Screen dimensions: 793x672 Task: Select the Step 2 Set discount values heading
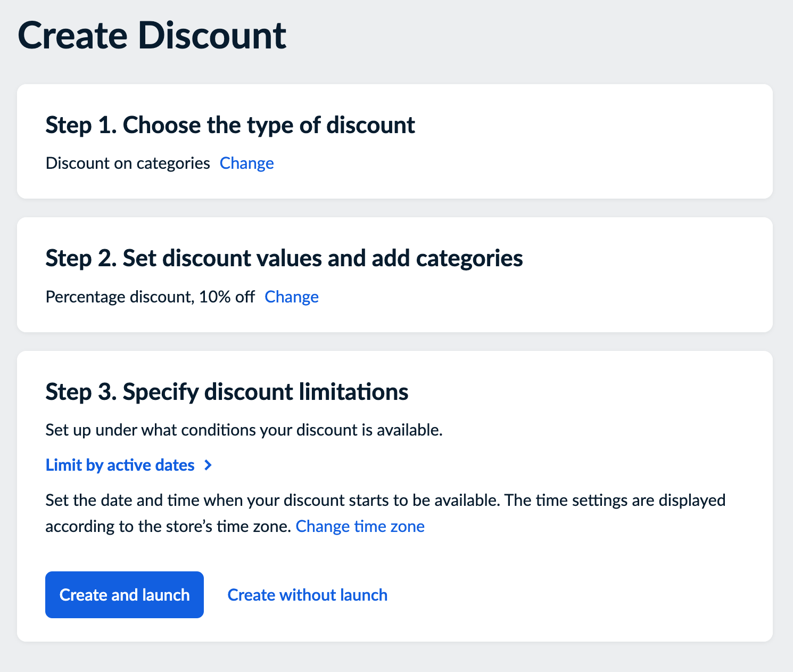[284, 258]
